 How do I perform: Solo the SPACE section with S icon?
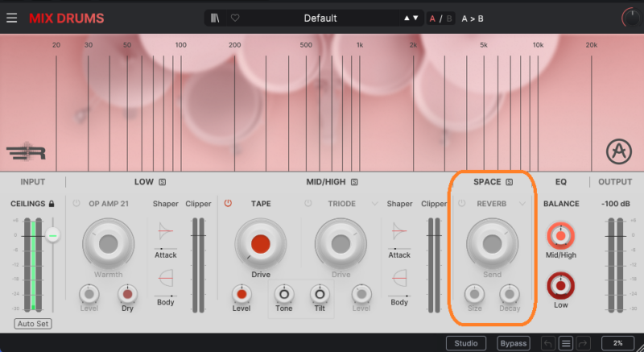(x=510, y=182)
